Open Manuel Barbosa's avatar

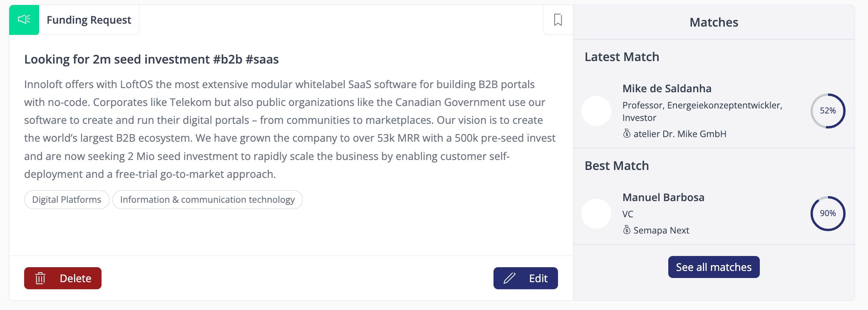tap(596, 214)
